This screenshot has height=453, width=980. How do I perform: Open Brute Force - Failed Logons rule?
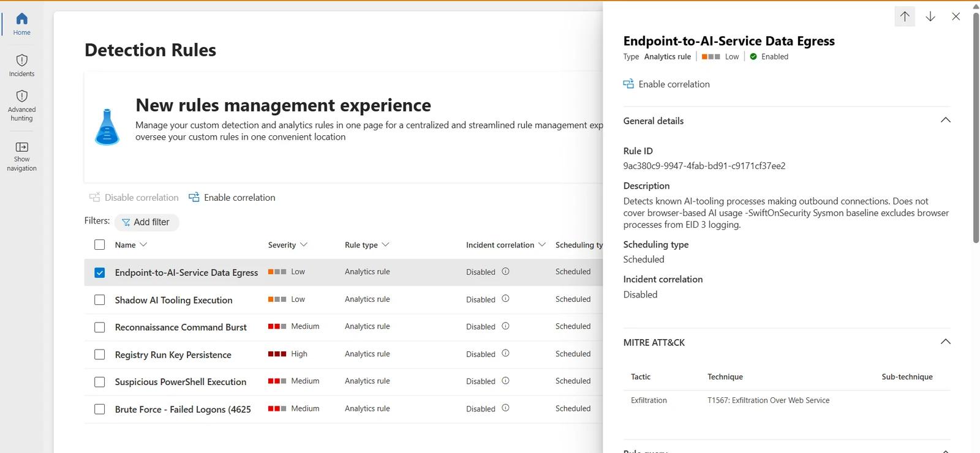183,410
